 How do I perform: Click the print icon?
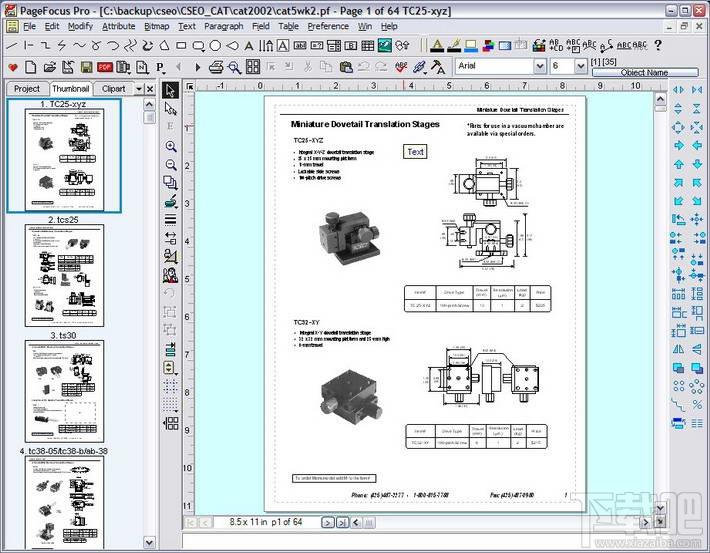216,67
